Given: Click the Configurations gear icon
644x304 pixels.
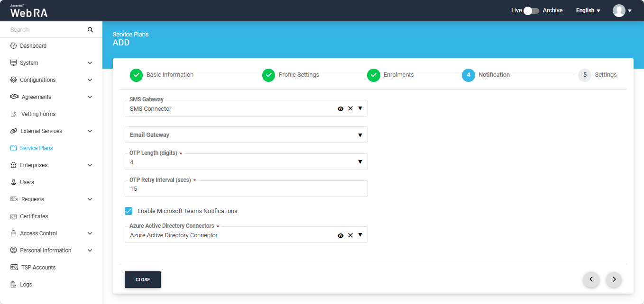Looking at the screenshot, I should click(x=13, y=80).
